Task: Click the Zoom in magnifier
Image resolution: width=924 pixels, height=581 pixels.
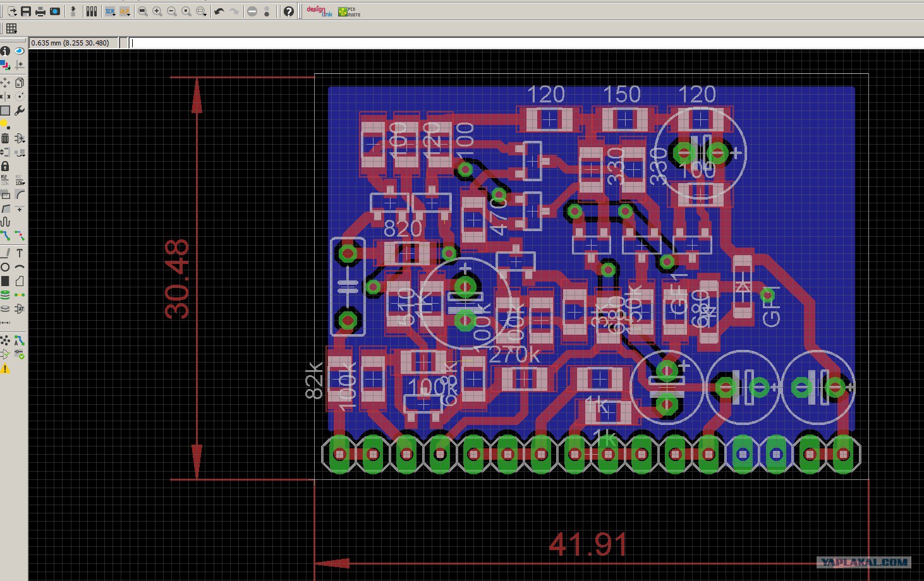Action: click(x=157, y=11)
